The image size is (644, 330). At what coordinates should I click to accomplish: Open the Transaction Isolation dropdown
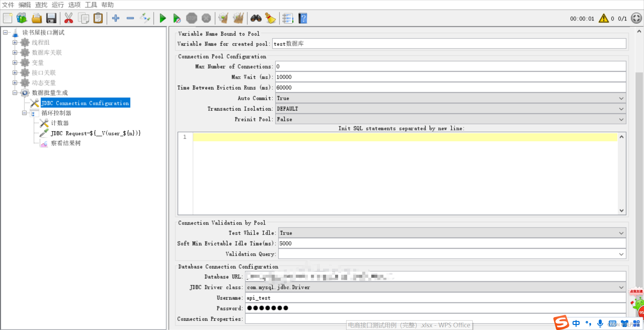pyautogui.click(x=451, y=109)
